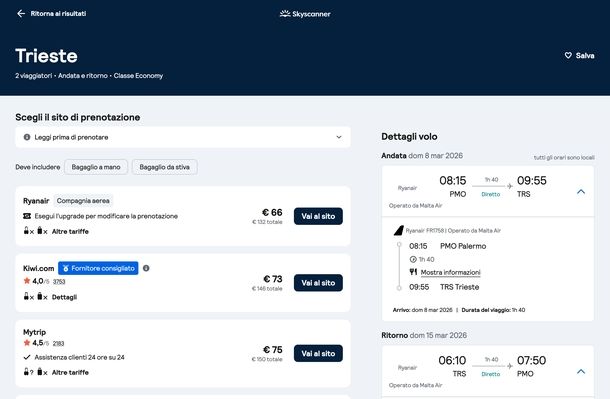Click the star rating icon for Mytrip
The image size is (610, 399).
click(27, 343)
